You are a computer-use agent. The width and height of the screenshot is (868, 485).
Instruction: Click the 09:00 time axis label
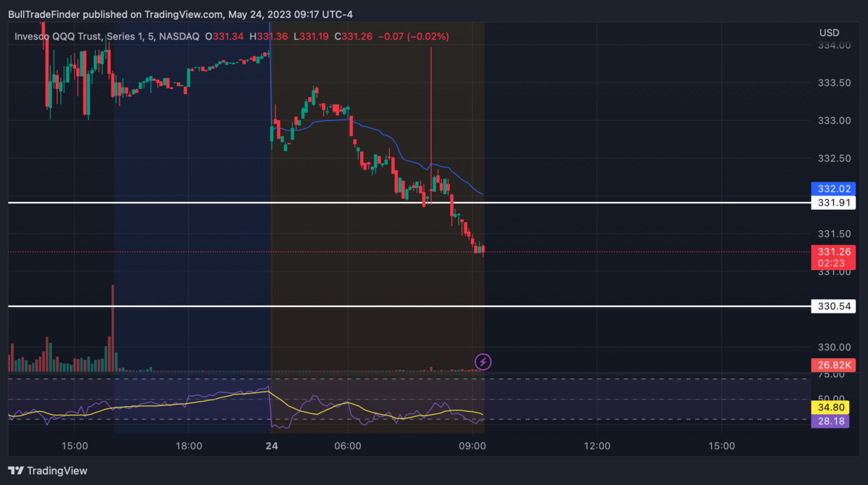pyautogui.click(x=472, y=446)
